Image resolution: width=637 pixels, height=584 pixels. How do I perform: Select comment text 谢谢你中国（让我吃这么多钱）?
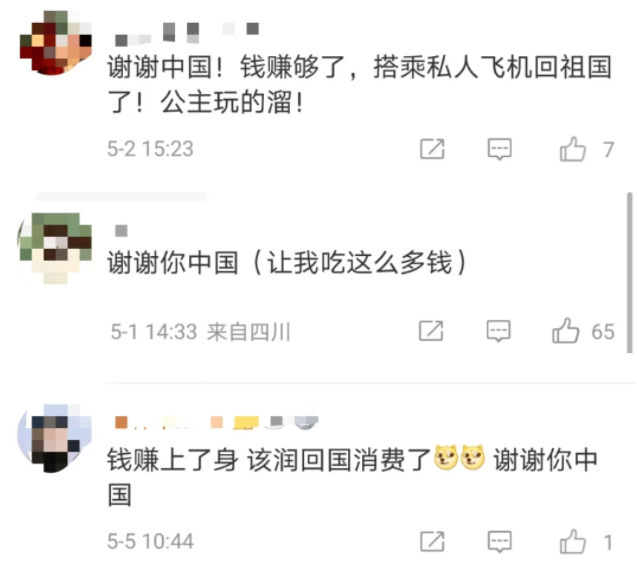pos(288,263)
